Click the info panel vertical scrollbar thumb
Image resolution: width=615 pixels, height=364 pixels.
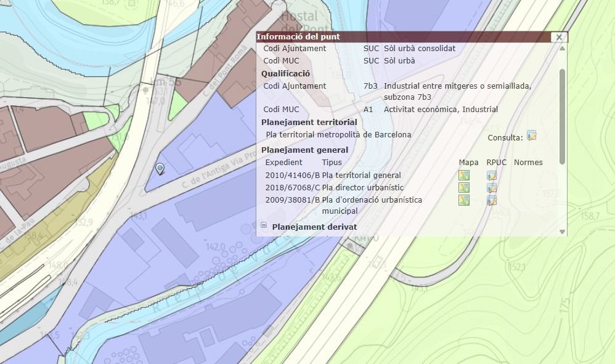click(561, 116)
